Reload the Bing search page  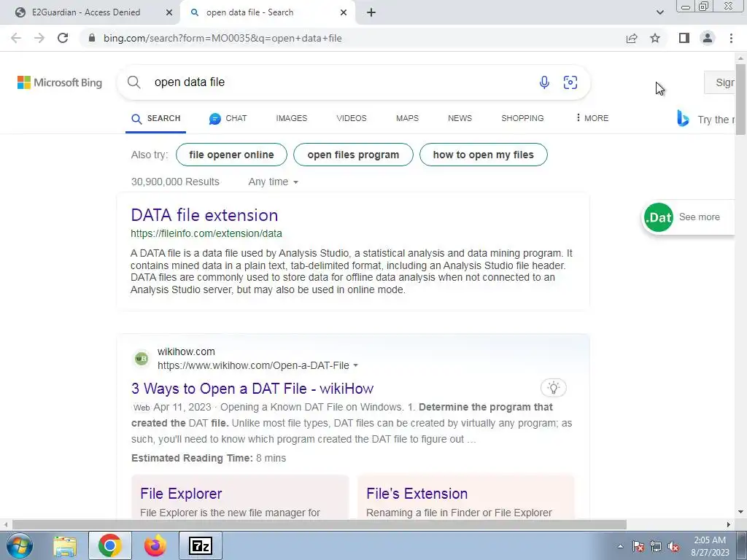[x=63, y=38]
